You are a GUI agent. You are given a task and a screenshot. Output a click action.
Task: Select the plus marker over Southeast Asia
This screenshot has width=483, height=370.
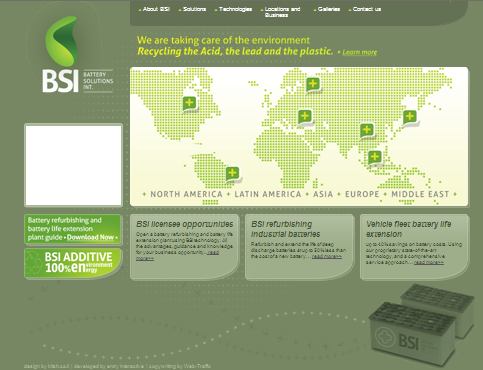(375, 157)
